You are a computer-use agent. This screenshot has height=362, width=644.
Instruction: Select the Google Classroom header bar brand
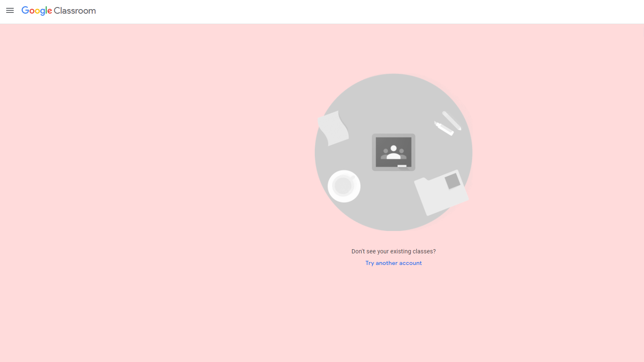click(59, 10)
